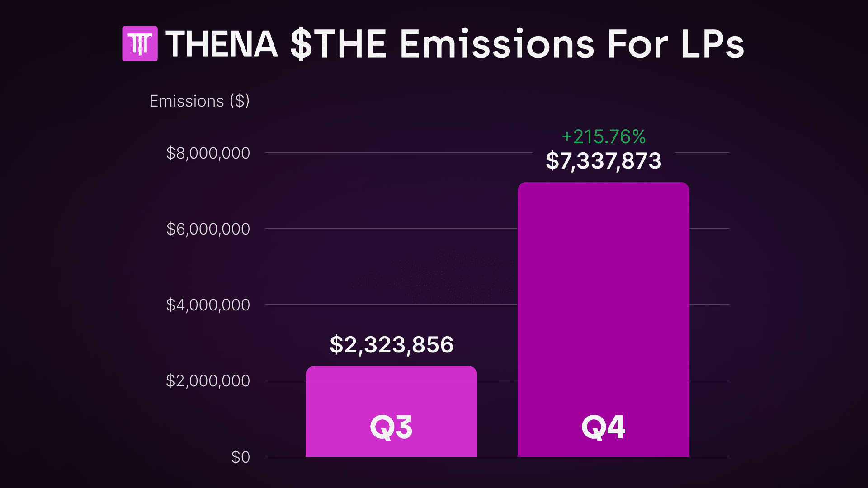The width and height of the screenshot is (868, 488).
Task: Click the $6,000,000 axis tick label
Action: (x=208, y=229)
